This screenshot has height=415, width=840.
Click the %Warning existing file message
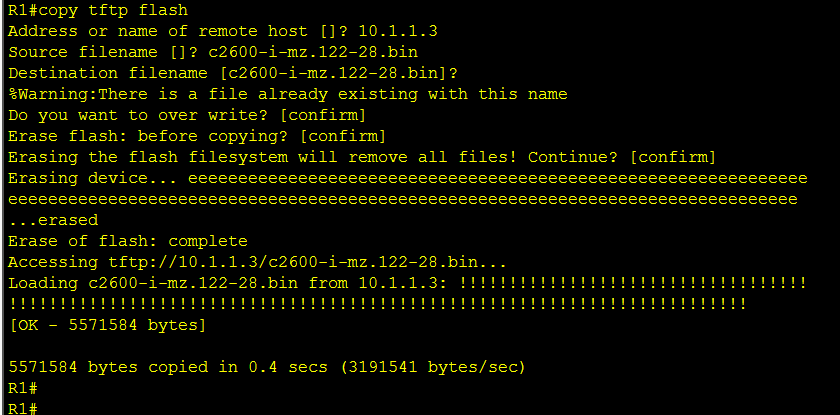[288, 94]
